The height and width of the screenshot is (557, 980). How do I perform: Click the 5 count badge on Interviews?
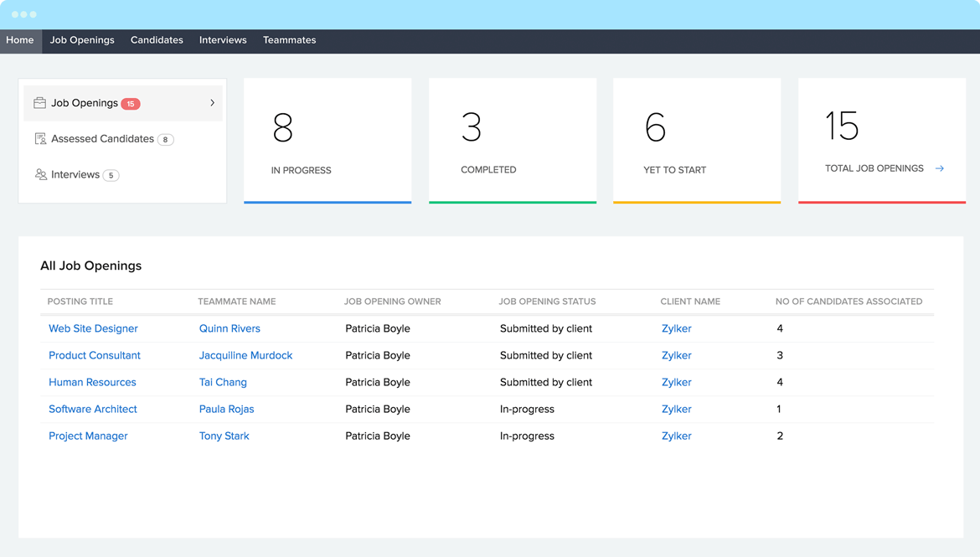pos(111,176)
